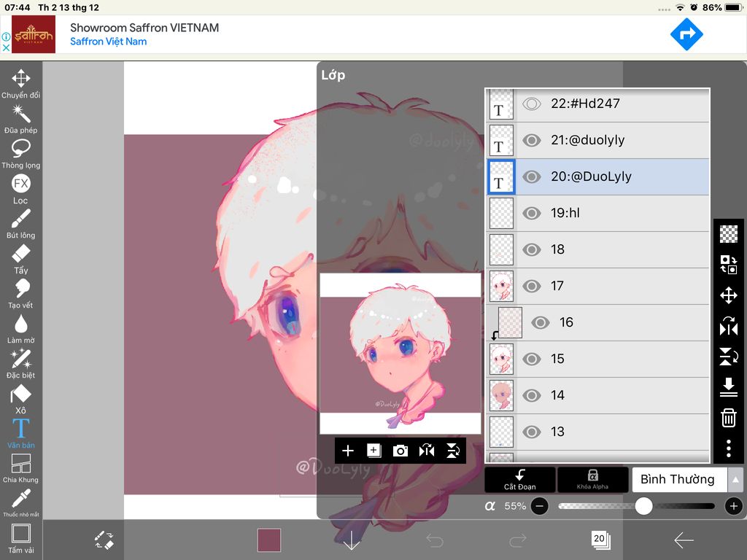The image size is (747, 560).
Task: Flip layer horizontally below the preview
Action: point(426,451)
